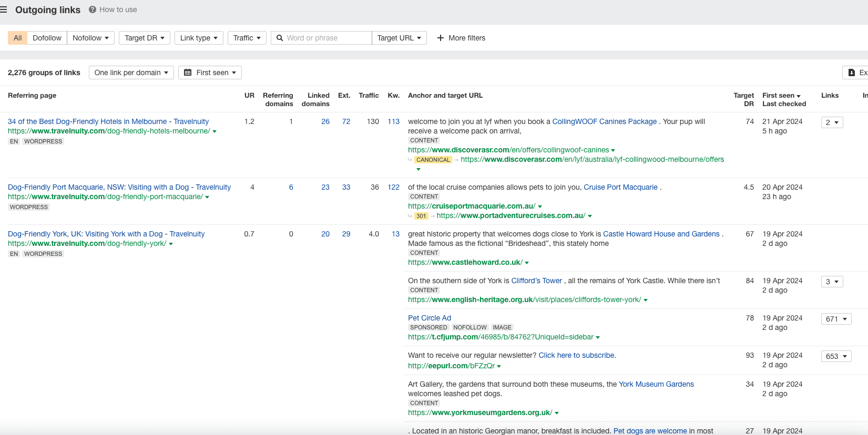This screenshot has height=435, width=868.
Task: Open 34 of the Best Dog-Friendly Hotels link
Action: (x=108, y=121)
